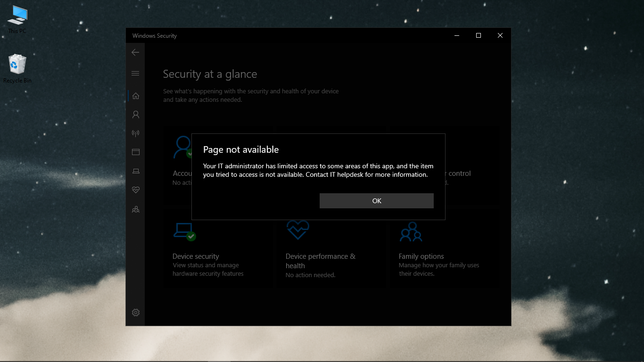Open Account protection person icon in sidebar

(x=136, y=115)
